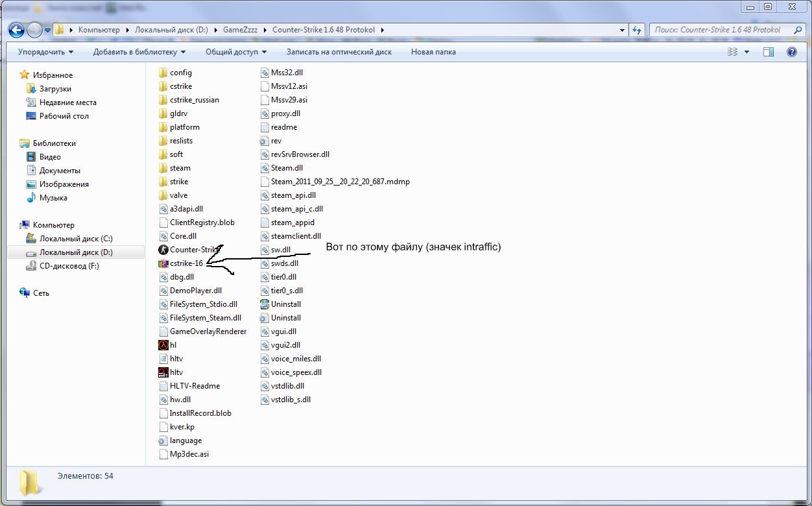812x506 pixels.
Task: Select the Mss32.dll file icon
Action: [x=264, y=73]
